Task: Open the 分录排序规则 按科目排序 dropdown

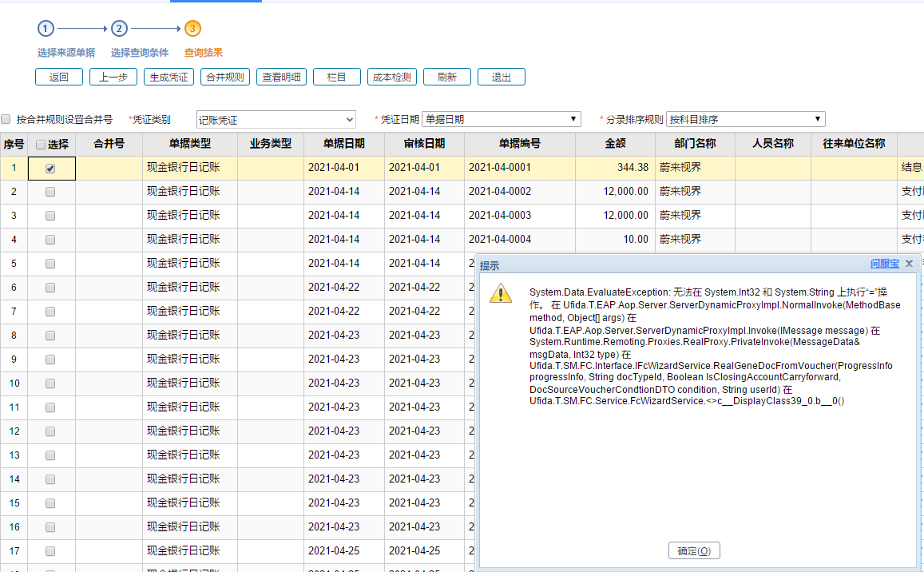Action: tap(745, 119)
